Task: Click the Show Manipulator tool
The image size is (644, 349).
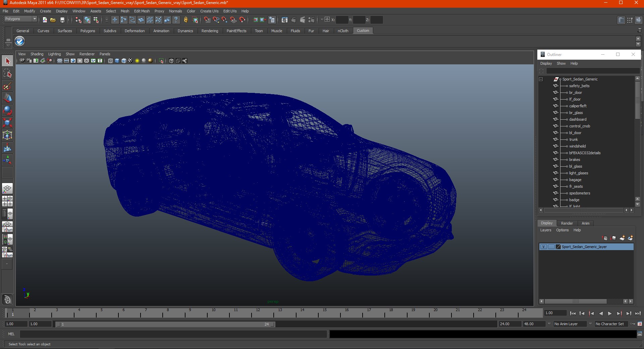Action: click(x=7, y=160)
